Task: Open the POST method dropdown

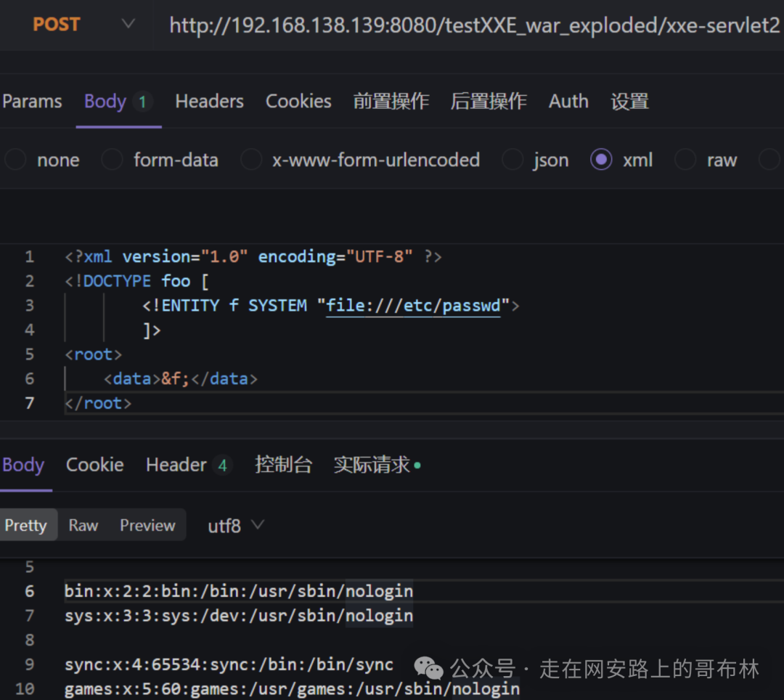Action: 83,25
